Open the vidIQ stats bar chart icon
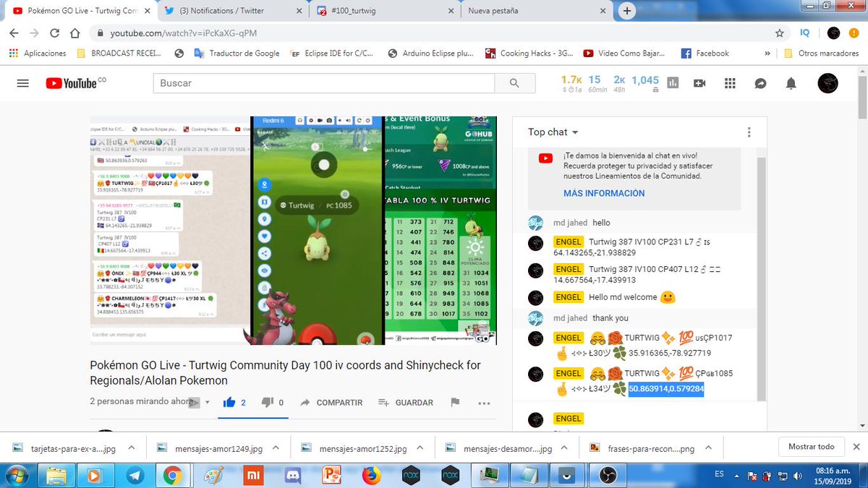868x488 pixels. click(673, 83)
